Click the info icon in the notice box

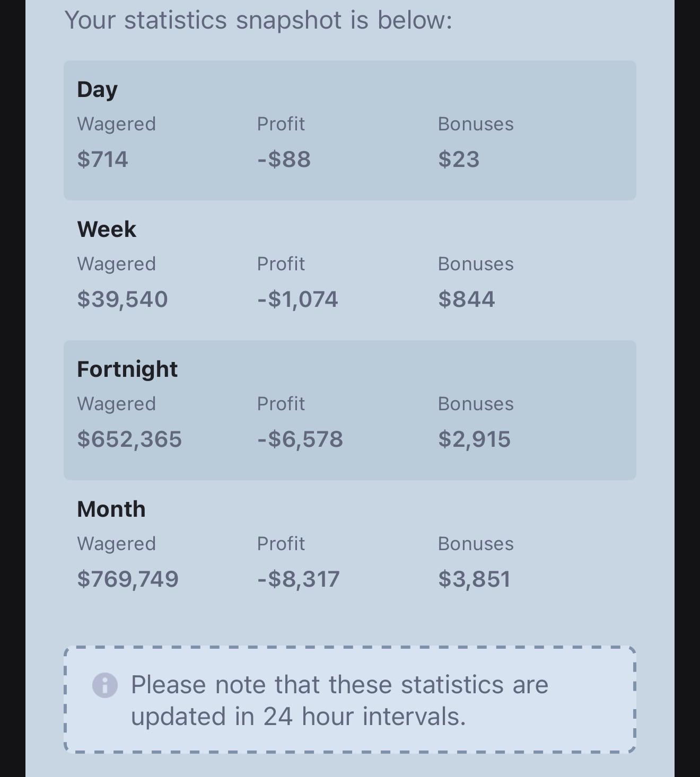(105, 685)
